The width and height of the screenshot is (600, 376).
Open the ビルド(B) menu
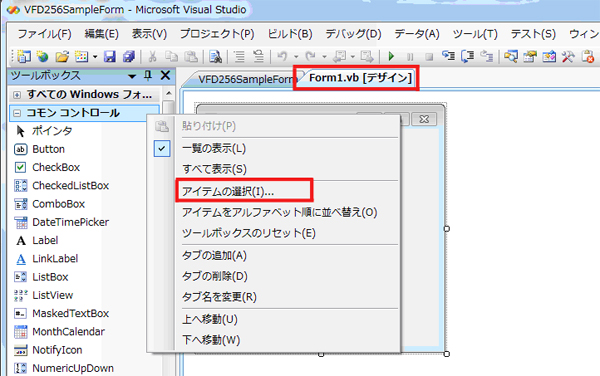click(290, 34)
